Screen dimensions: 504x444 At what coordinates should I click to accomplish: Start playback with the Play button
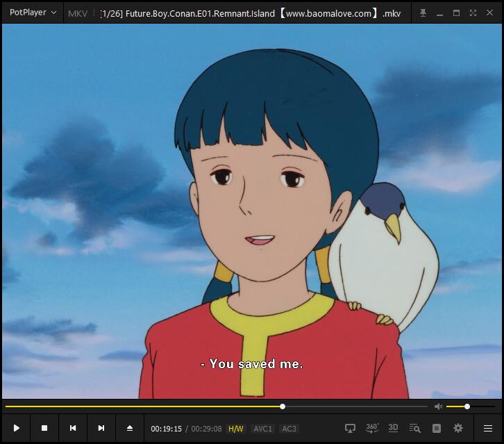tap(17, 428)
